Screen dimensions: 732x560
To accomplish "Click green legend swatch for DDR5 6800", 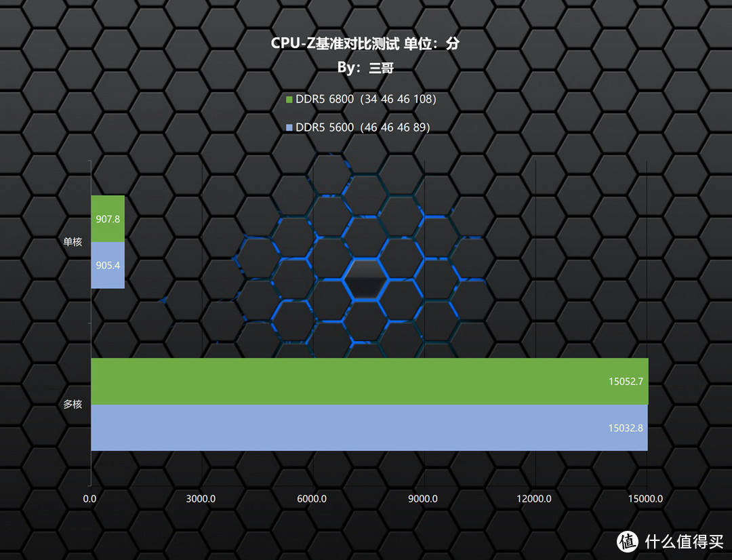I will [289, 100].
